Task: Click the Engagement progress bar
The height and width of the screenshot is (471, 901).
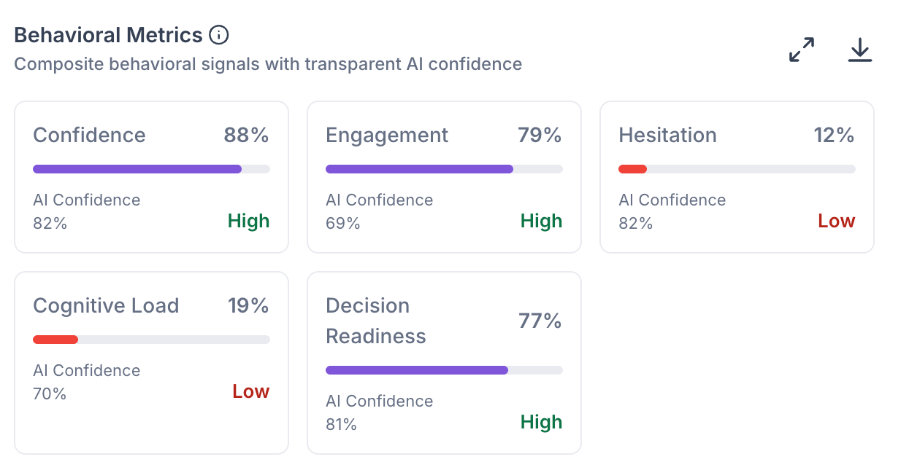Action: point(444,169)
